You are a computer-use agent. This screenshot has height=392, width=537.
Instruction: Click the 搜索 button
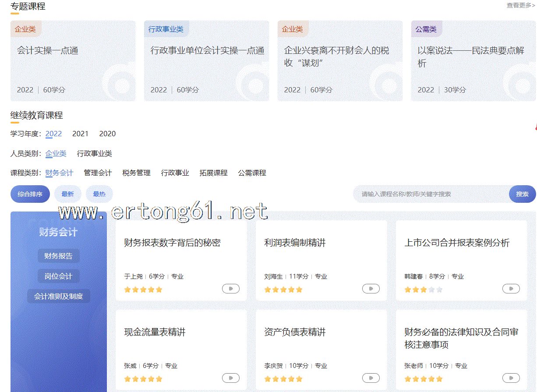point(522,194)
